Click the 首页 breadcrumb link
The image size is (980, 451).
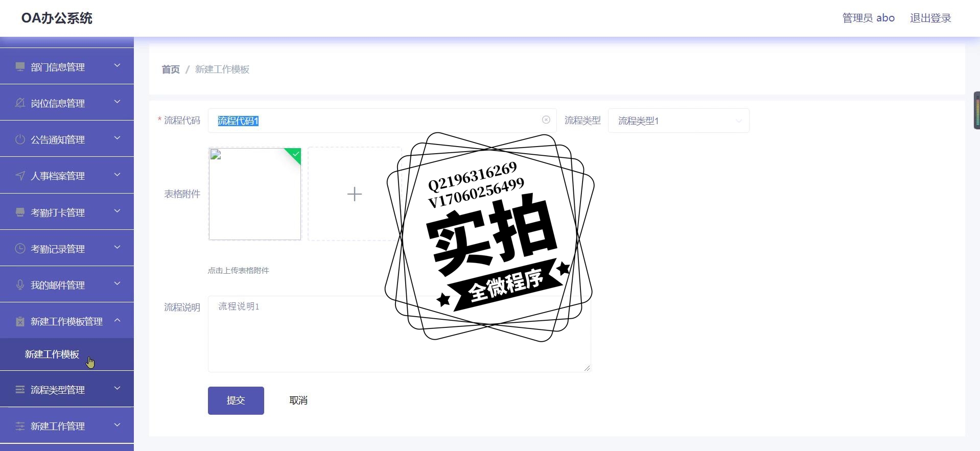[171, 69]
